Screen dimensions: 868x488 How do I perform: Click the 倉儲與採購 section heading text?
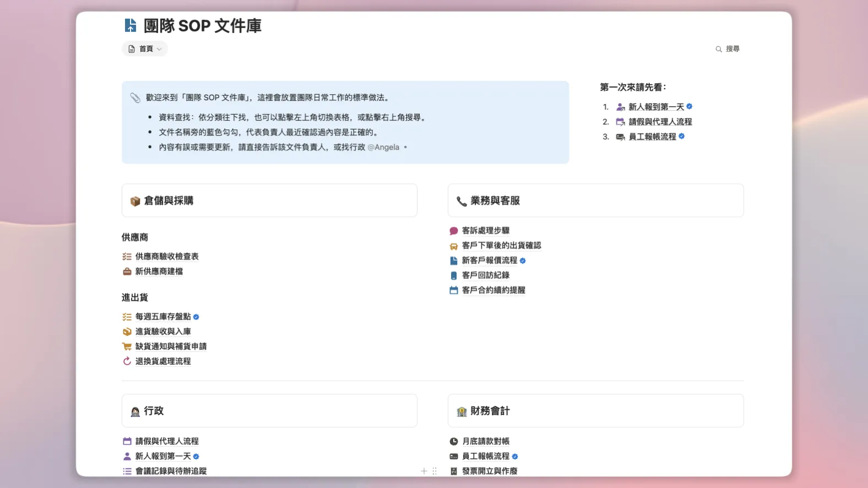169,200
